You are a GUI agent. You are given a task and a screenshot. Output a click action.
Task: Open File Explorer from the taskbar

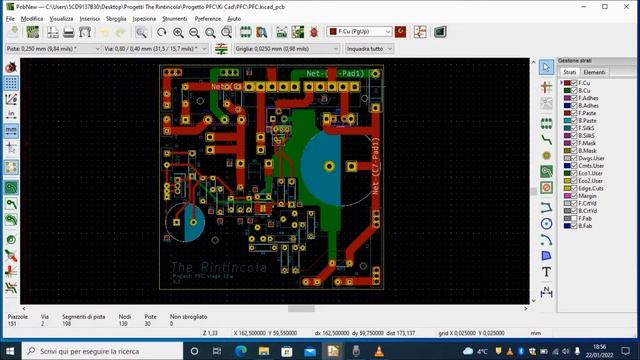[x=264, y=351]
